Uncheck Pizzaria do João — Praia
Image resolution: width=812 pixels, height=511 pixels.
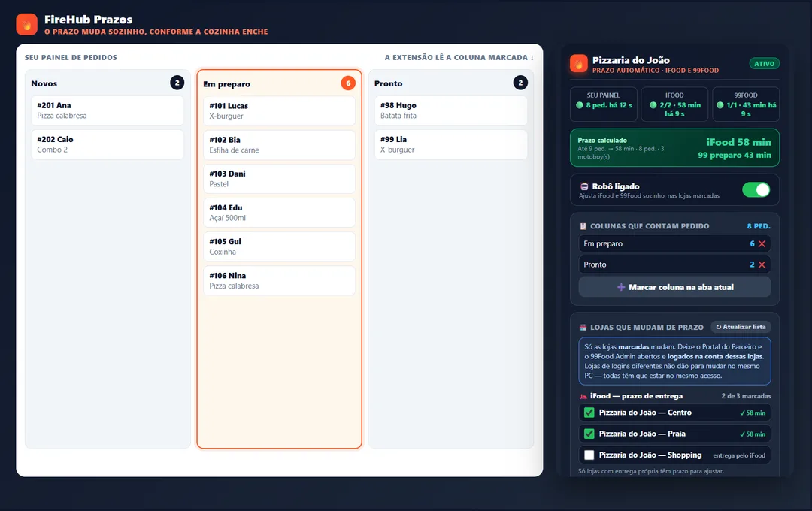point(589,434)
